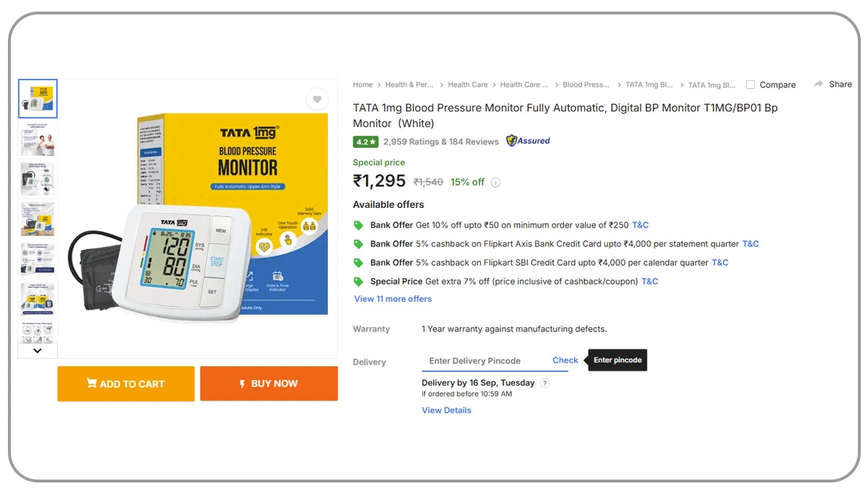Open View Details for delivery
Image resolution: width=868 pixels, height=494 pixels.
click(446, 410)
